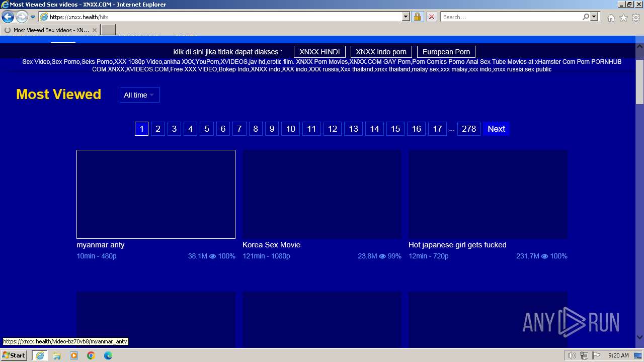Click the 'European' outlined link button
Image resolution: width=644 pixels, height=362 pixels.
coord(446,52)
